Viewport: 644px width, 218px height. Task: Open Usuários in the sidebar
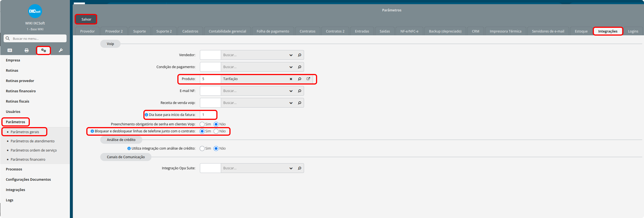pyautogui.click(x=13, y=112)
